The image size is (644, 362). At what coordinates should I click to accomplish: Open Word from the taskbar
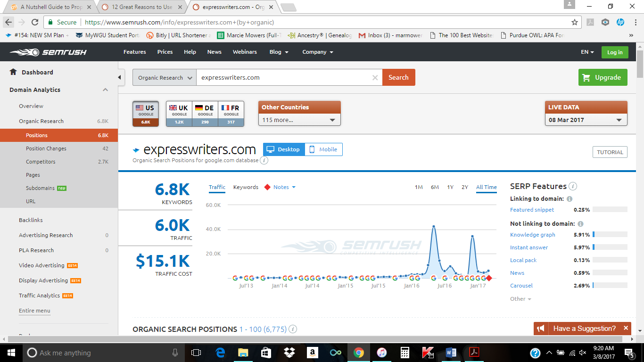451,353
